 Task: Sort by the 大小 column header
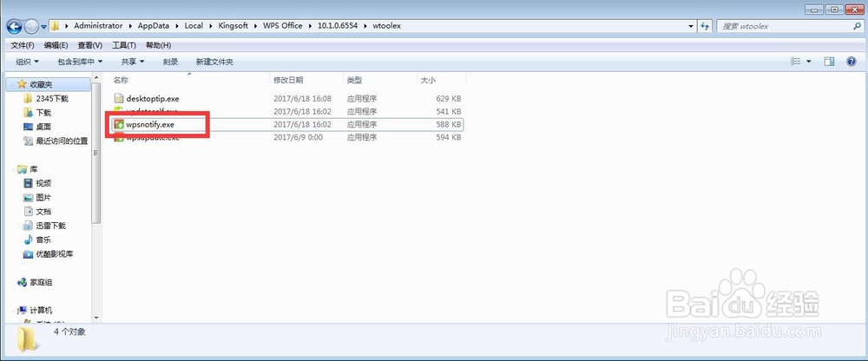[428, 81]
